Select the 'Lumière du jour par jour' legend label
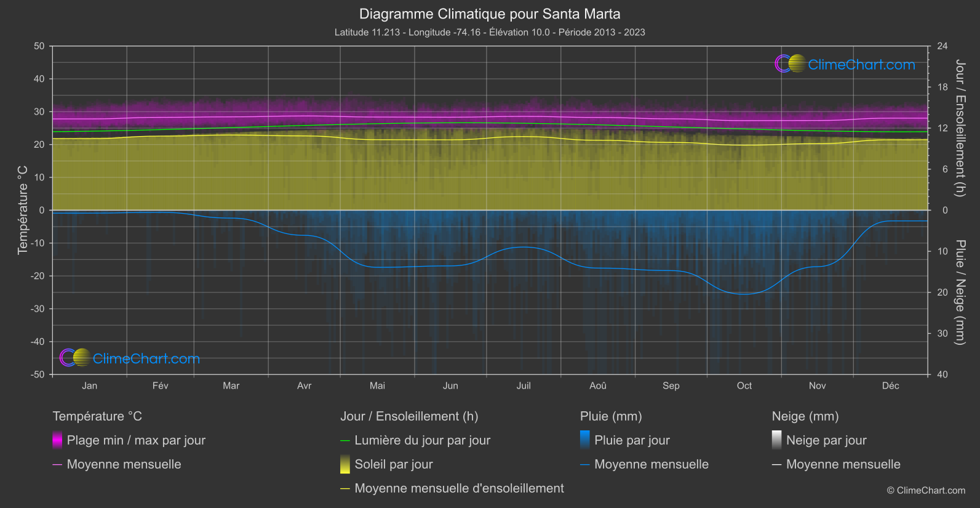The width and height of the screenshot is (980, 508). 423,440
